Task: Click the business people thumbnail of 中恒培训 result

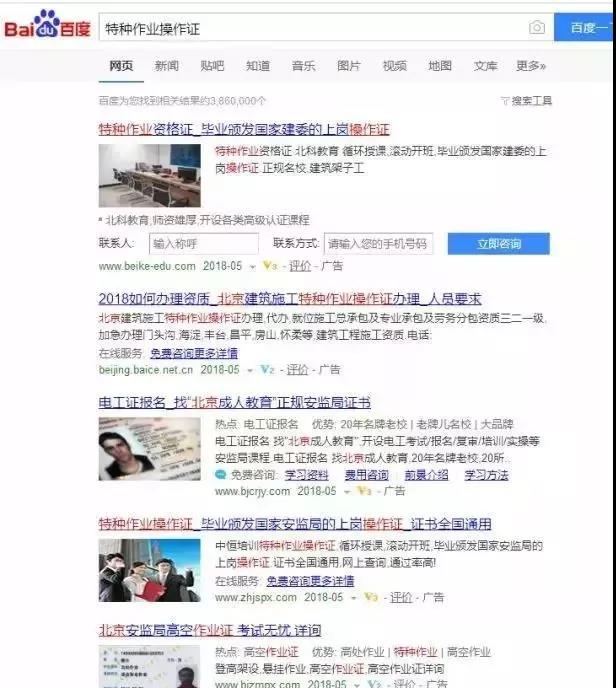Action: (x=150, y=570)
